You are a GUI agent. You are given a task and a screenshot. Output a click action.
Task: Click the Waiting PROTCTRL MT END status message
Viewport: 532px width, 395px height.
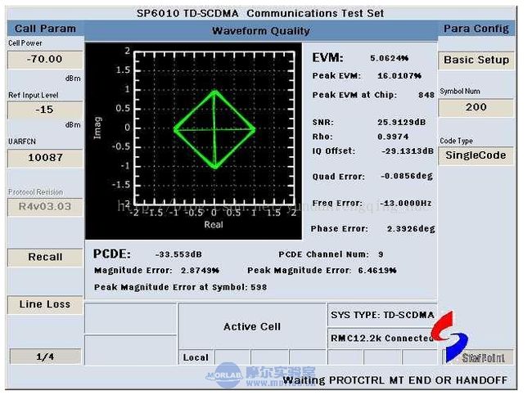tap(395, 380)
